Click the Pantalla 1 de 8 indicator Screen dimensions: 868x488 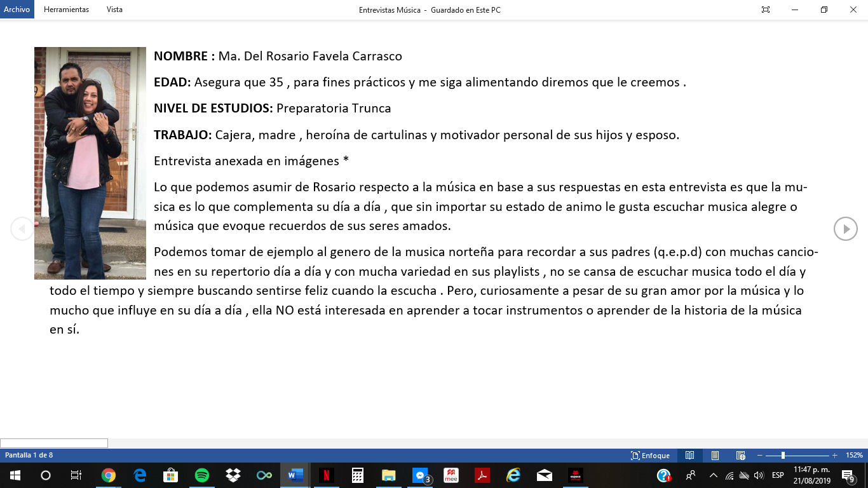29,456
